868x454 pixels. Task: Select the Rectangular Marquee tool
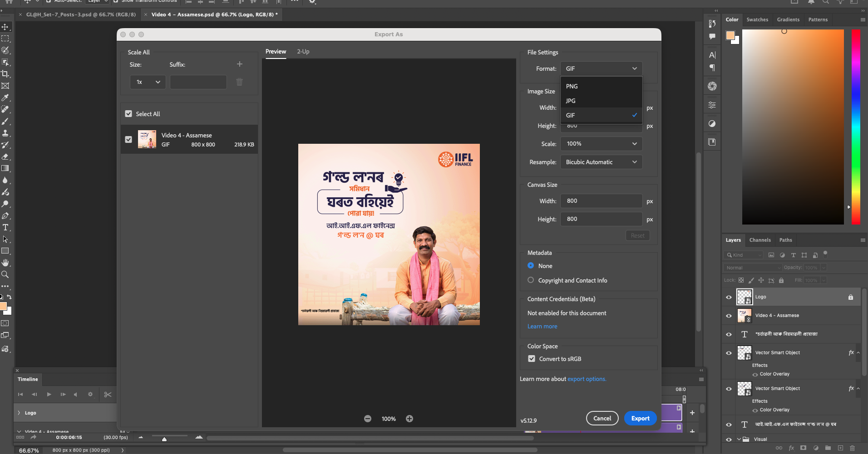point(5,39)
